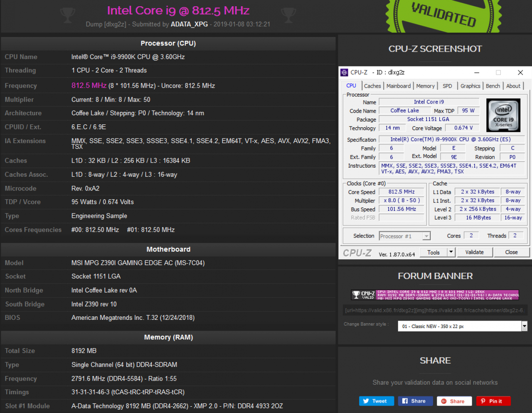
Task: Click the ADATA_XPG submitter link
Action: pos(189,24)
